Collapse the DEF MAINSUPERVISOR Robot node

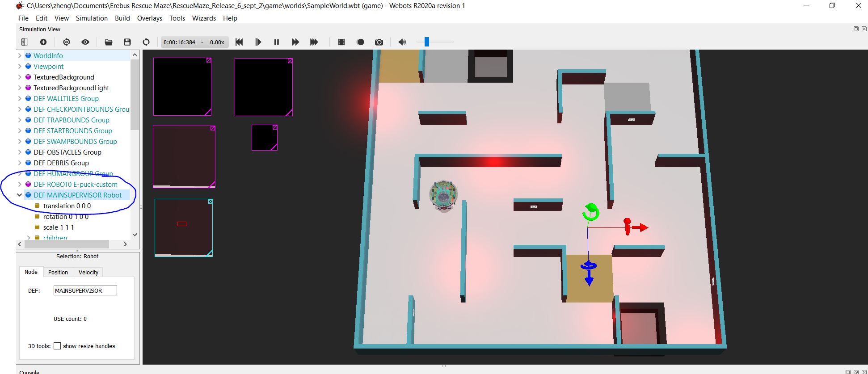19,195
